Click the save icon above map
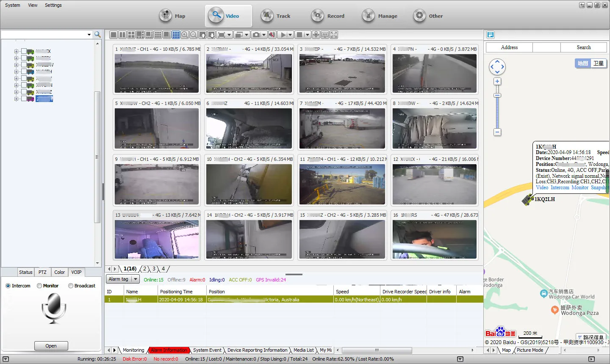This screenshot has height=364, width=610. point(491,35)
